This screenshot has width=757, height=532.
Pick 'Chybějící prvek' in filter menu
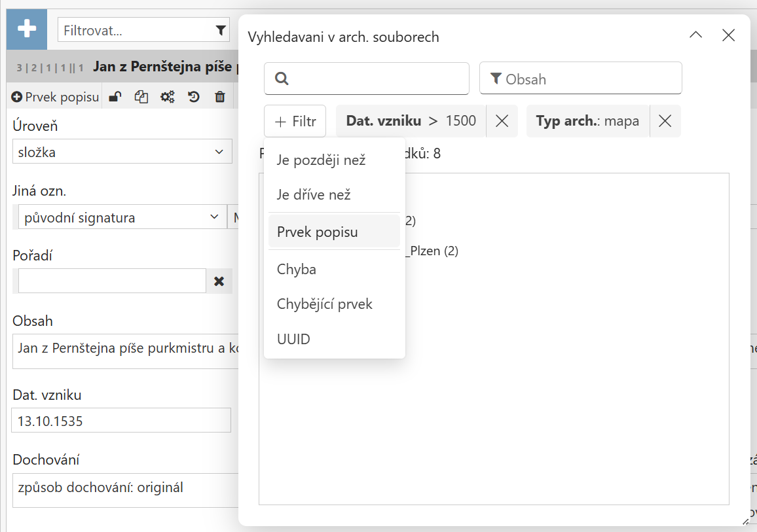click(324, 304)
